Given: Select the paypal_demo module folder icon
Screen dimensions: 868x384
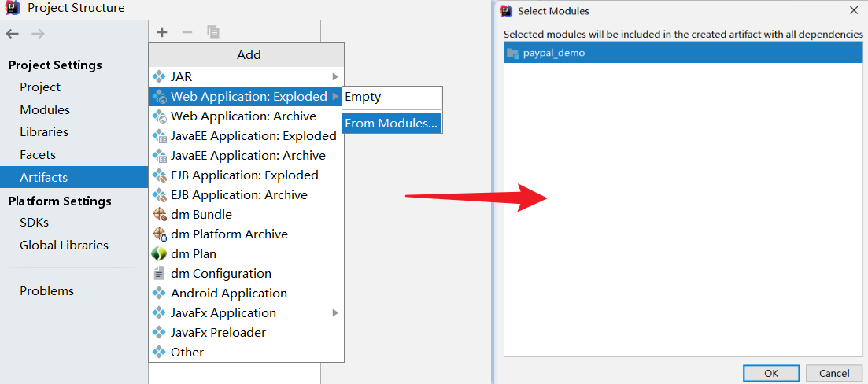Looking at the screenshot, I should pos(513,53).
